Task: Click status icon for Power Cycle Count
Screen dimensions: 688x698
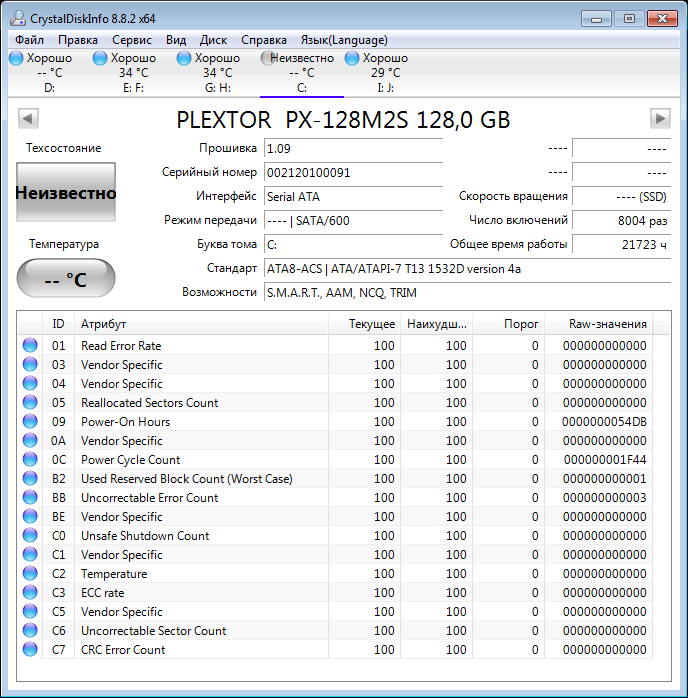Action: [x=30, y=459]
